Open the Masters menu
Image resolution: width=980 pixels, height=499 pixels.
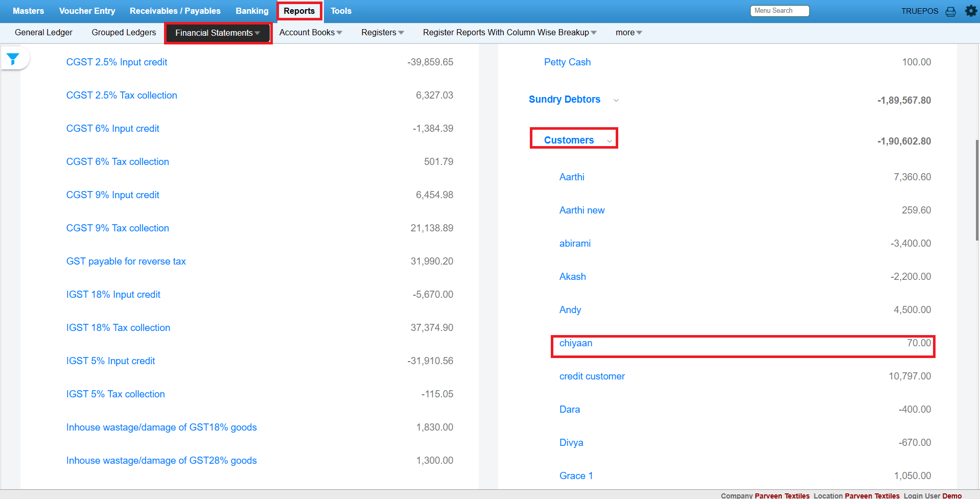coord(29,11)
